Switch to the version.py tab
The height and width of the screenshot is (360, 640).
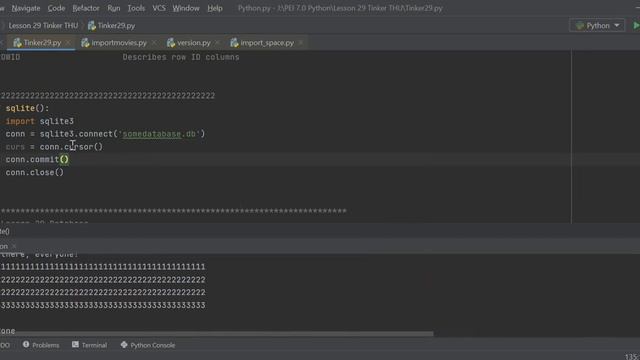(x=194, y=43)
